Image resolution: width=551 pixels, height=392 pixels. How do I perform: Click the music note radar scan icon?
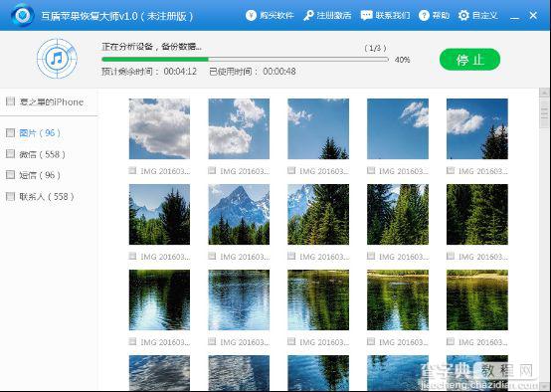(57, 59)
